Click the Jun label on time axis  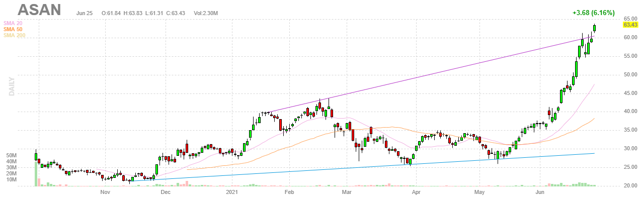click(540, 192)
